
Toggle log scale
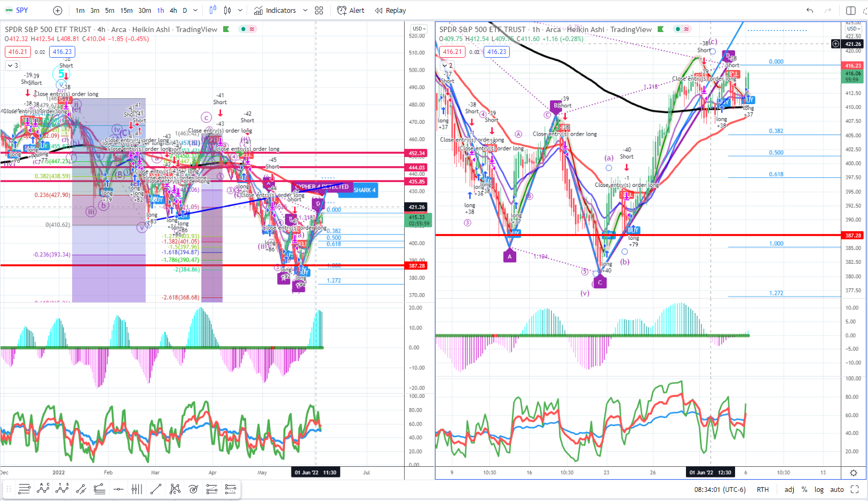819,489
